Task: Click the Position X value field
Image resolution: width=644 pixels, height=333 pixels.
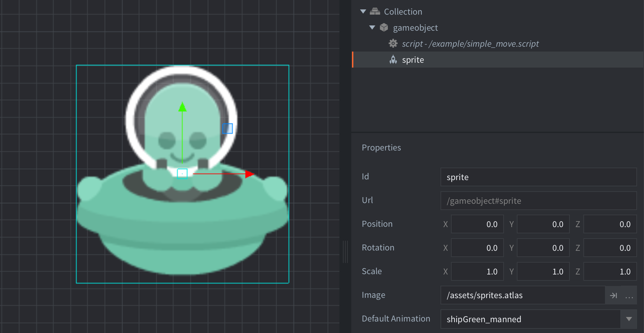Action: 477,224
